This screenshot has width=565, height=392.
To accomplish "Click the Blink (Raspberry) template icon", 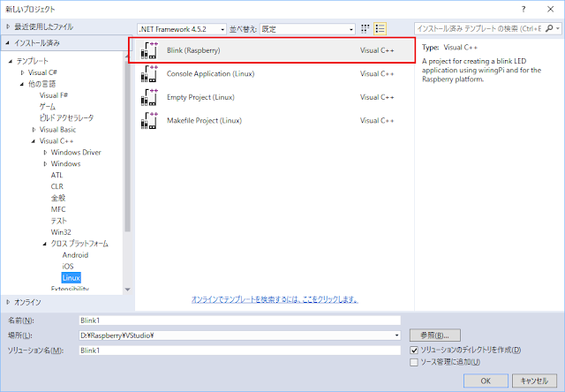I will [149, 50].
